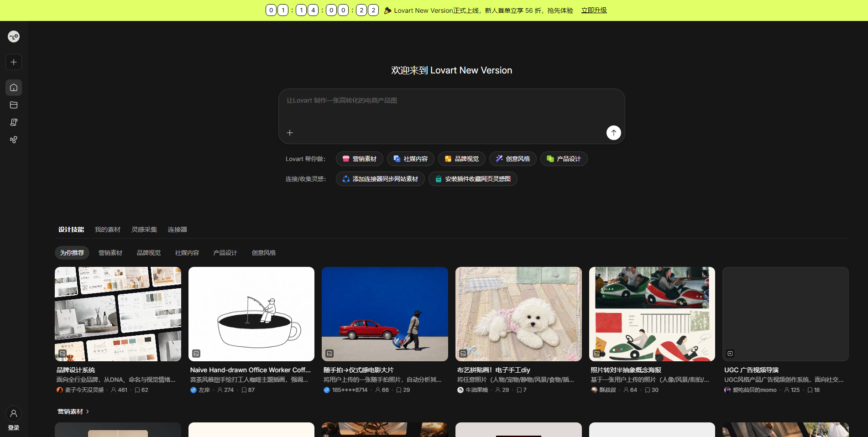Click the avatar of author 牛油果酱
Image resolution: width=868 pixels, height=437 pixels.
point(460,390)
